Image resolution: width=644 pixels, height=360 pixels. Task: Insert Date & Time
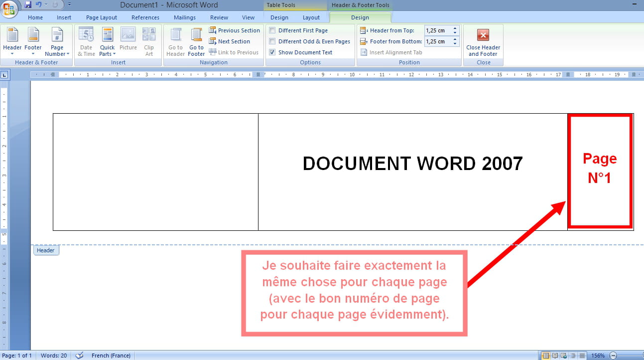pos(86,42)
